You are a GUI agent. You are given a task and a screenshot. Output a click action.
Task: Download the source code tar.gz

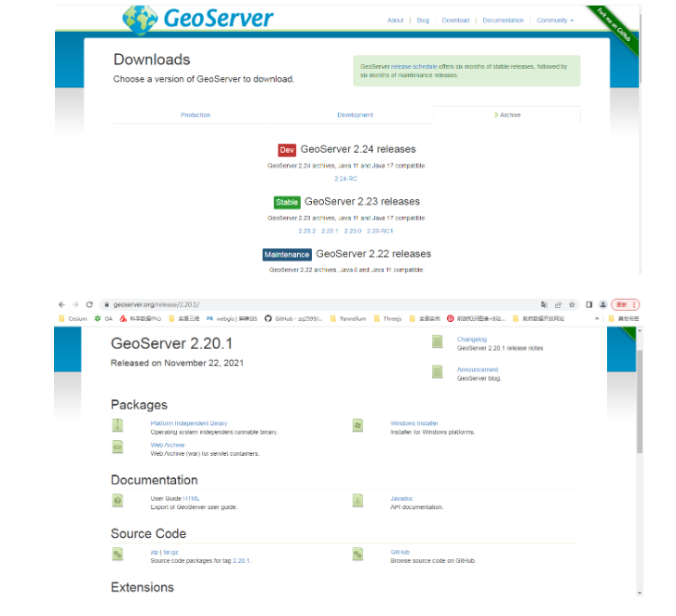point(170,552)
